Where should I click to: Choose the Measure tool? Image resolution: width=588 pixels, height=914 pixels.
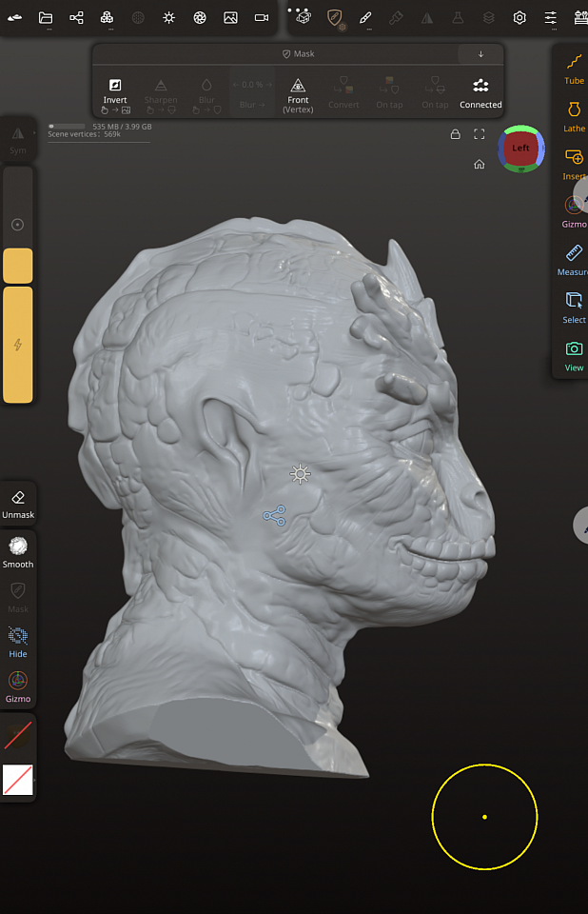click(573, 258)
